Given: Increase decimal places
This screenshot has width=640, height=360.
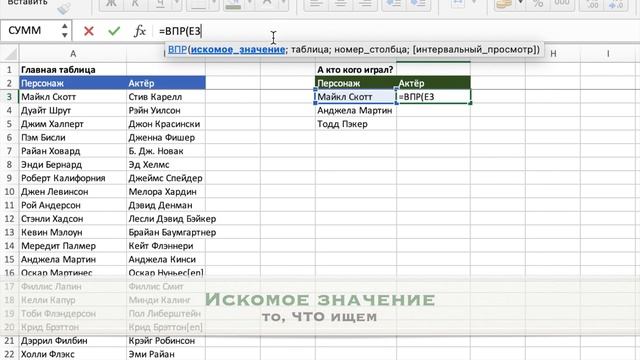Looking at the screenshot, I should click(592, 4).
